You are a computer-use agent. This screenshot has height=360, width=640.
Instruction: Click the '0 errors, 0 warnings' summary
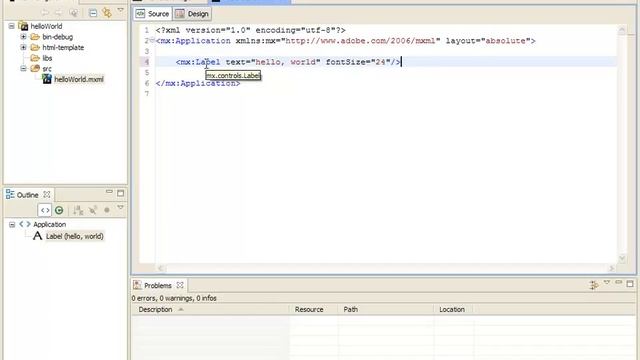174,298
